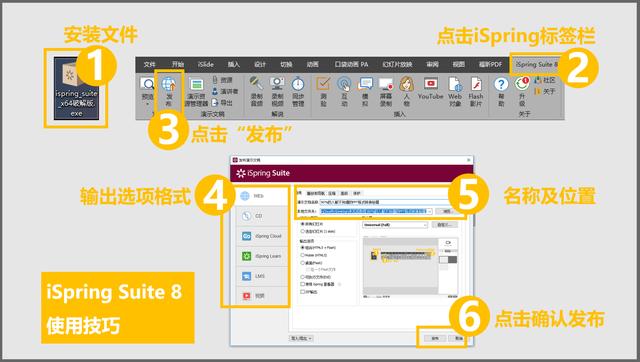Click the 预览 preview magnifier icon
Image resolution: width=640 pixels, height=362 pixels.
click(x=147, y=84)
